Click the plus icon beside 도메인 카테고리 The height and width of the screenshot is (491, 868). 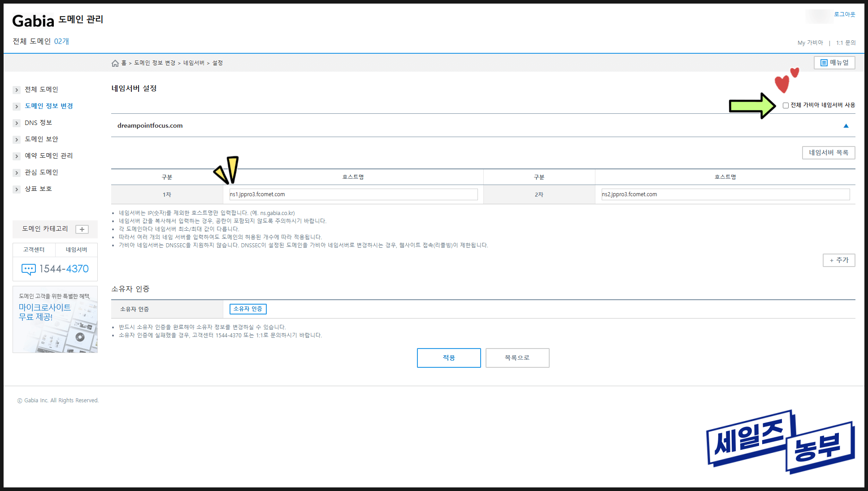click(x=82, y=229)
